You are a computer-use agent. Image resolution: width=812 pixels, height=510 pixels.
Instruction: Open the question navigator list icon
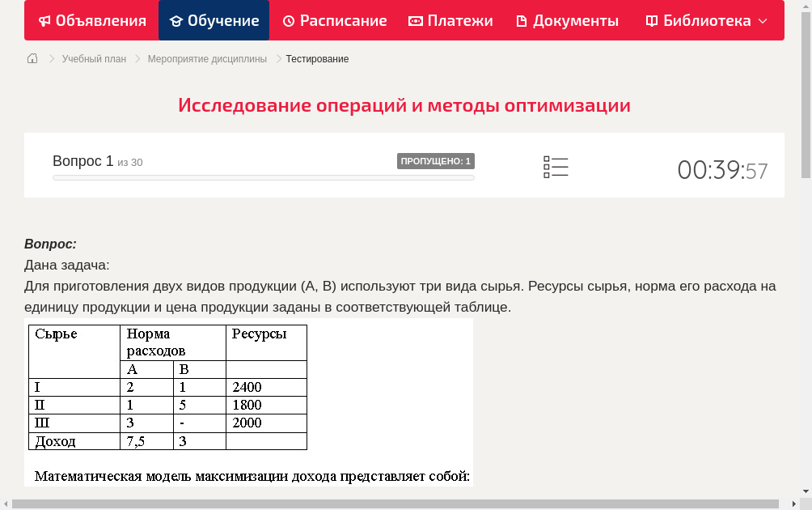[556, 167]
